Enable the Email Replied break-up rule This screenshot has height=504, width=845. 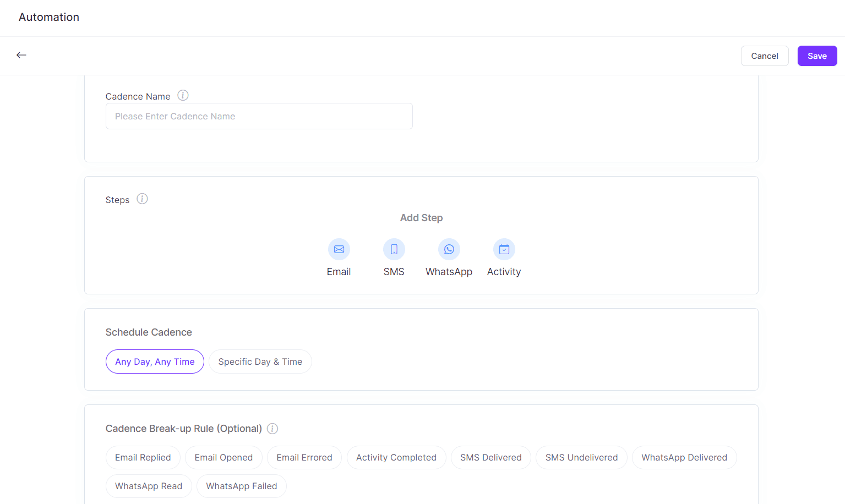(143, 457)
